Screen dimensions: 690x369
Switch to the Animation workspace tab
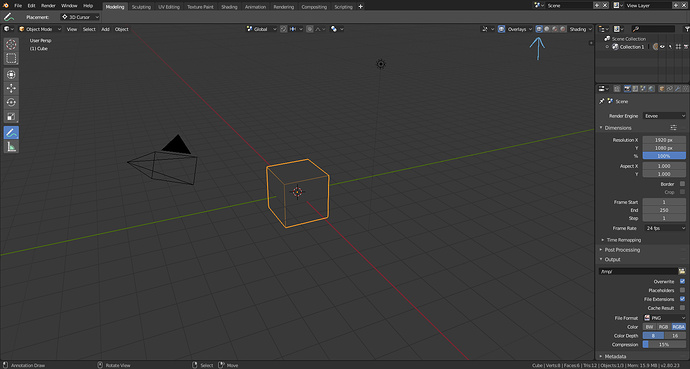255,7
